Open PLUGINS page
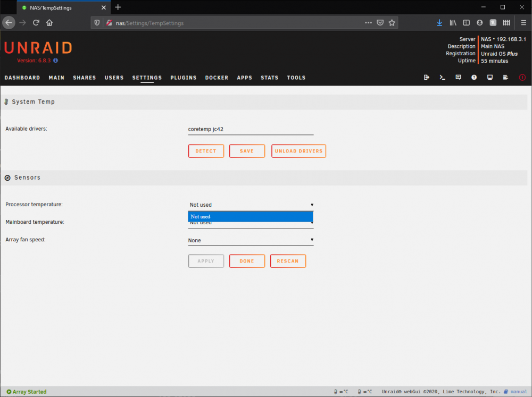This screenshot has height=397, width=532. [184, 78]
